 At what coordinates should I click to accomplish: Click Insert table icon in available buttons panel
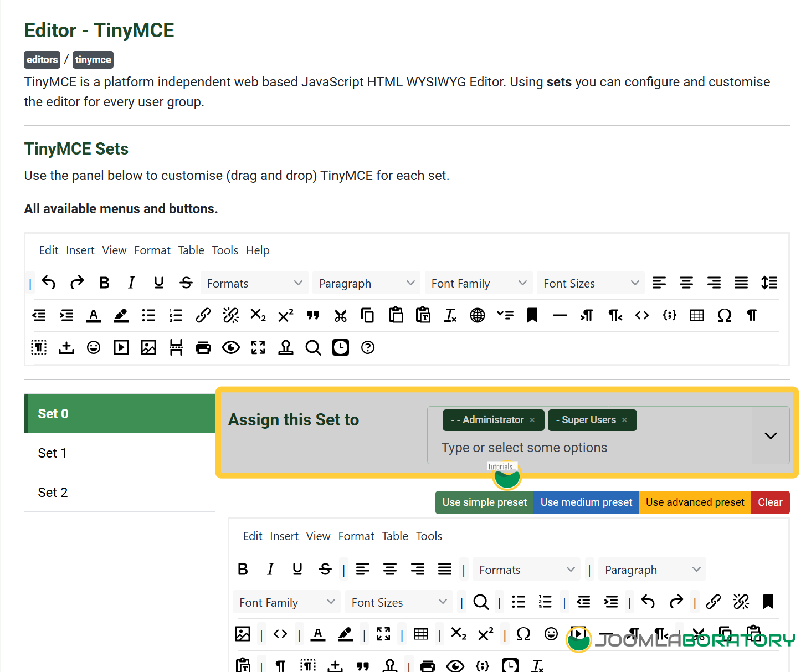coord(697,316)
